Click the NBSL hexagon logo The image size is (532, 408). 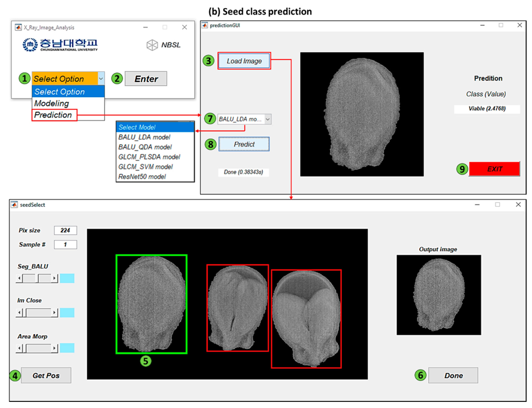152,45
